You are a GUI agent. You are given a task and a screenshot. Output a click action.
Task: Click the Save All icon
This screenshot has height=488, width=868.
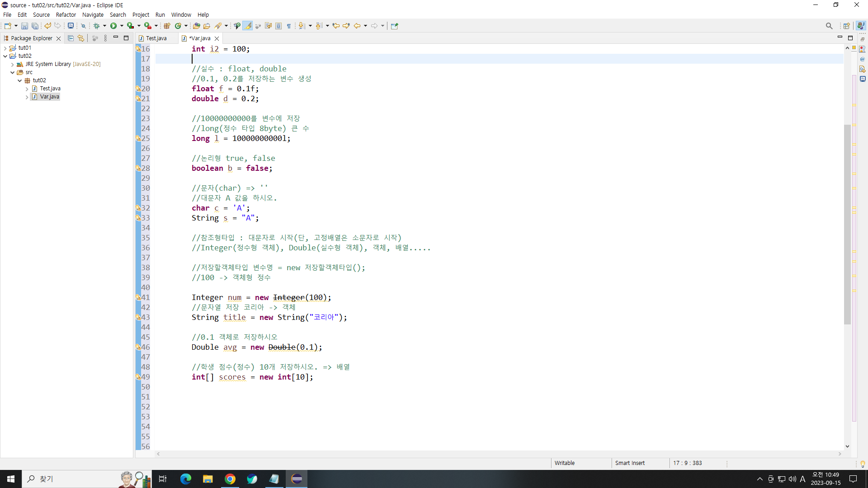pos(35,26)
